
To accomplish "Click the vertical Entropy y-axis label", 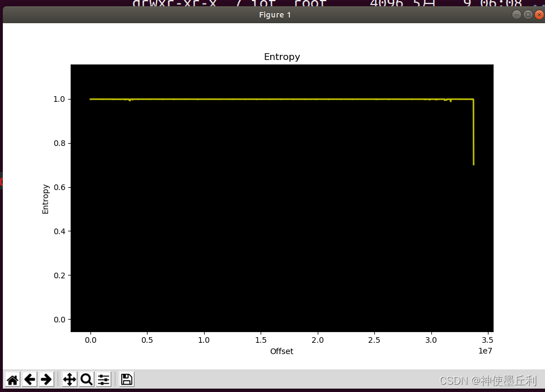I will 45,199.
